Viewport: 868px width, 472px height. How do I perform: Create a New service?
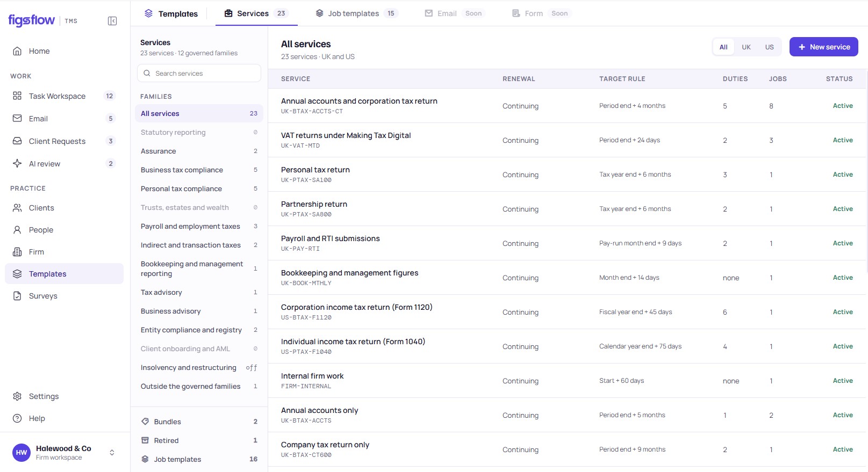(x=823, y=47)
